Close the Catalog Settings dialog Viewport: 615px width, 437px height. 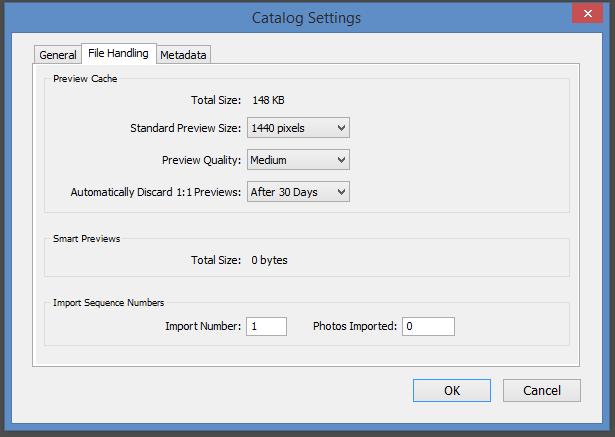pos(587,14)
